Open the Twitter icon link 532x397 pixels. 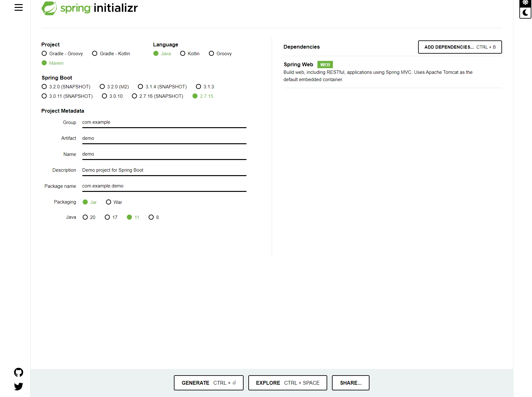[x=19, y=386]
